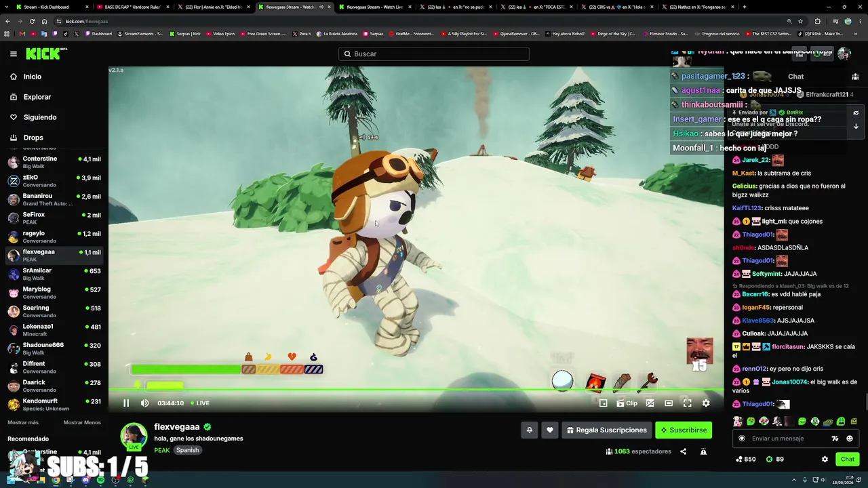Open the StreamElements bookmark
The height and width of the screenshot is (488, 868).
pyautogui.click(x=141, y=34)
